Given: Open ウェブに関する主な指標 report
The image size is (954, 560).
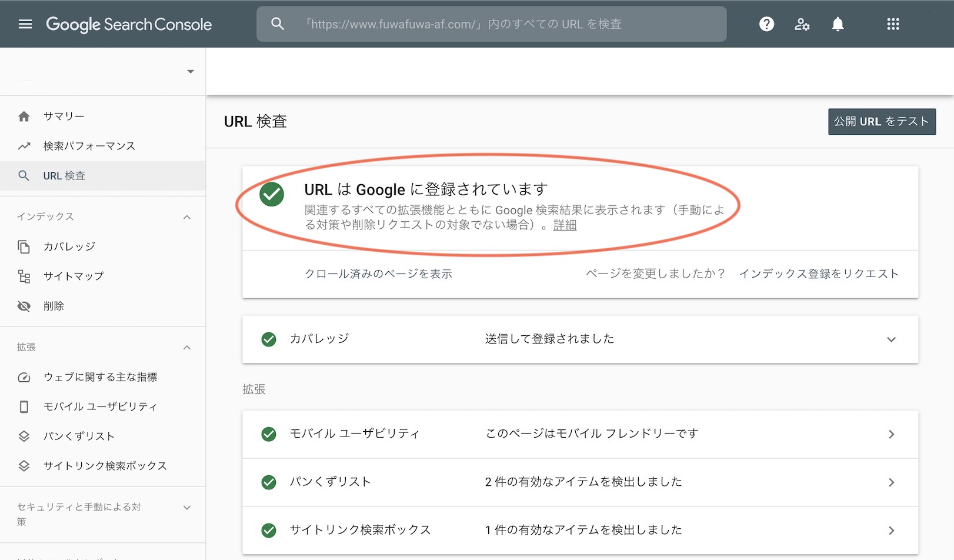Looking at the screenshot, I should tap(100, 377).
